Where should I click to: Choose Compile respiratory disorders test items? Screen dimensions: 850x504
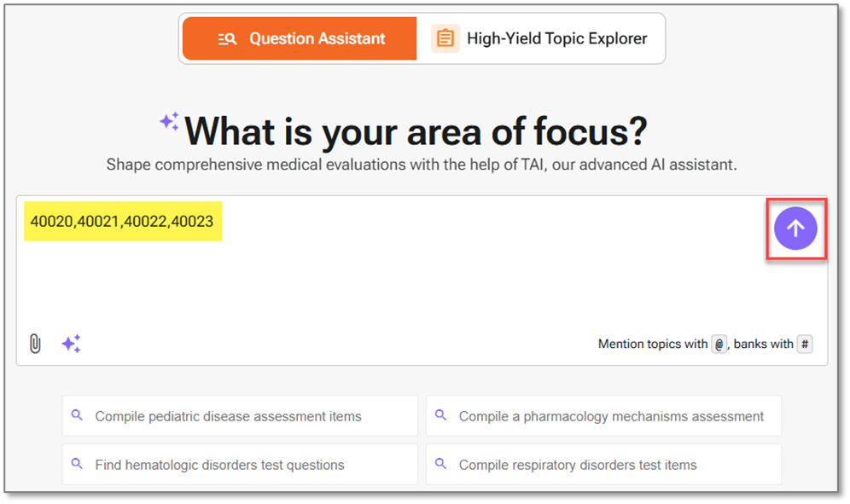pyautogui.click(x=603, y=465)
